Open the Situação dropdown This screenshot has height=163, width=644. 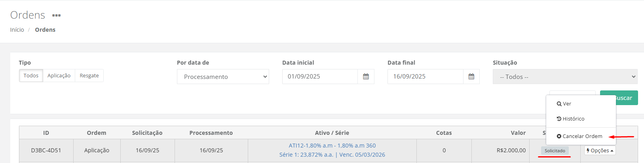(x=565, y=77)
